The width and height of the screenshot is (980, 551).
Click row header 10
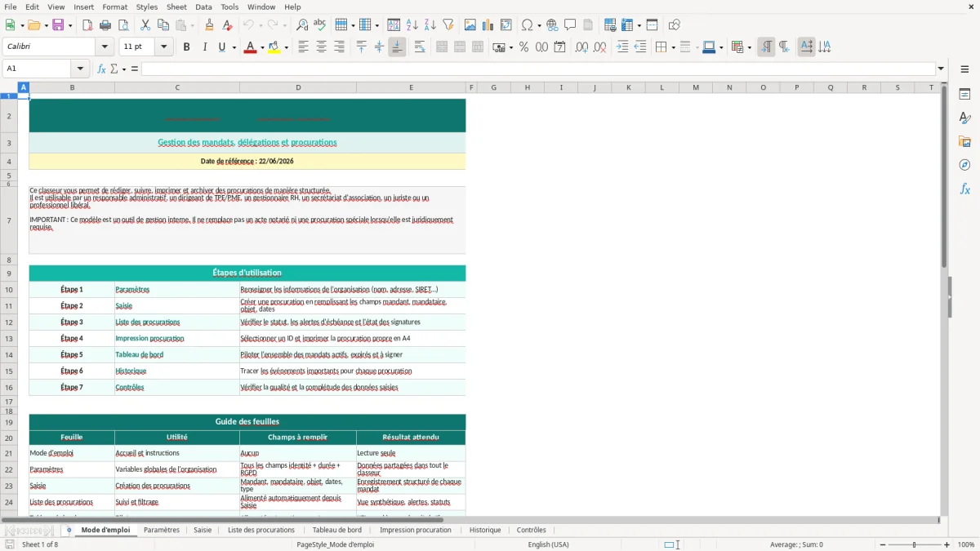coord(9,290)
